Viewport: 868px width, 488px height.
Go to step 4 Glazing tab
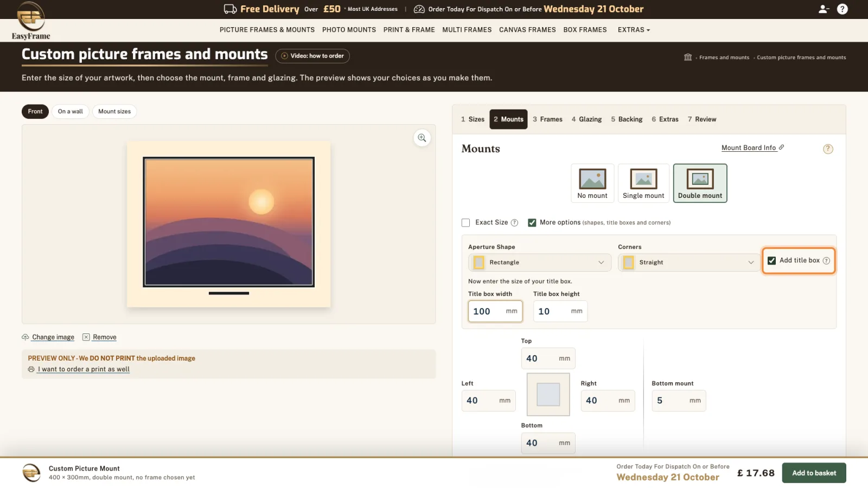[586, 119]
